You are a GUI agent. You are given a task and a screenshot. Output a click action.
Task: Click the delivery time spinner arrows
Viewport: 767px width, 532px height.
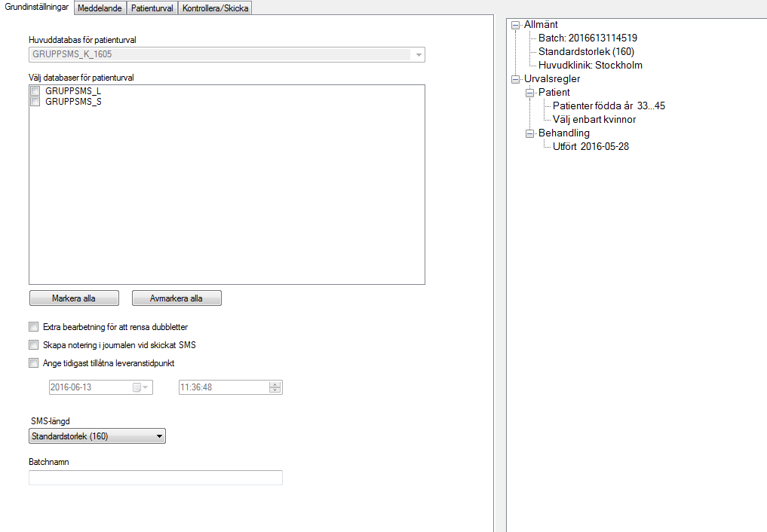pyautogui.click(x=275, y=387)
